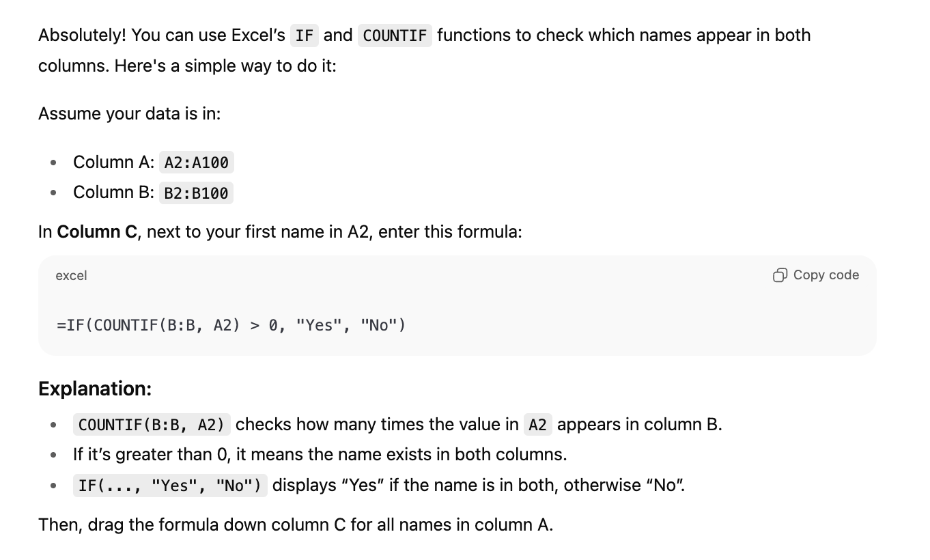
Task: Click the inline IF code chip in first paragraph
Action: (305, 36)
